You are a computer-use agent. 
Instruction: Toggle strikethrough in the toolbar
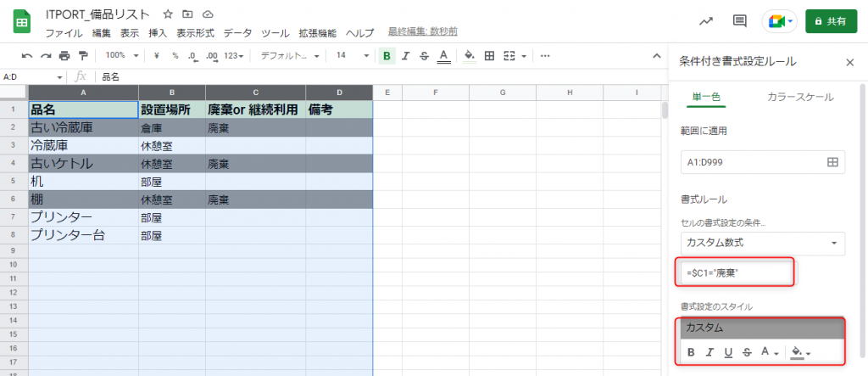(x=424, y=56)
